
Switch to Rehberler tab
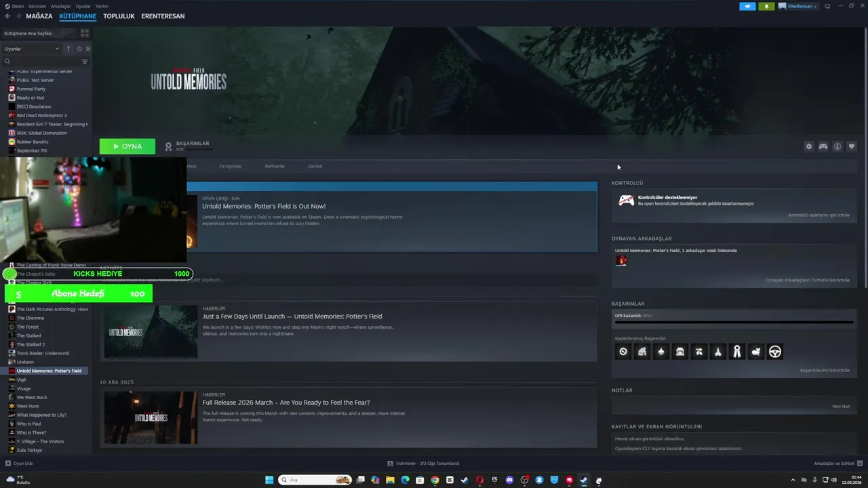click(x=275, y=166)
